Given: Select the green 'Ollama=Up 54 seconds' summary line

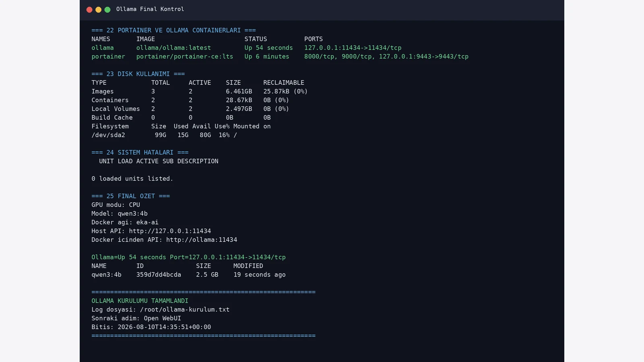Looking at the screenshot, I should click(x=188, y=257).
